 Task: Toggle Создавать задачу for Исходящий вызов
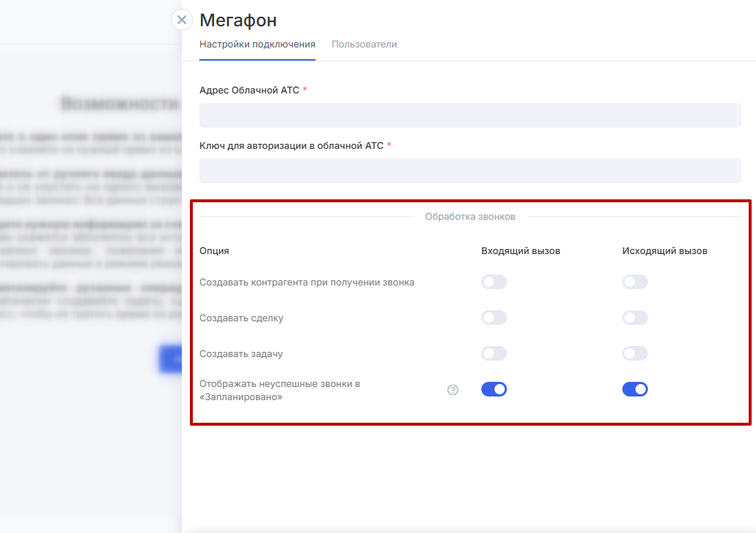point(635,353)
